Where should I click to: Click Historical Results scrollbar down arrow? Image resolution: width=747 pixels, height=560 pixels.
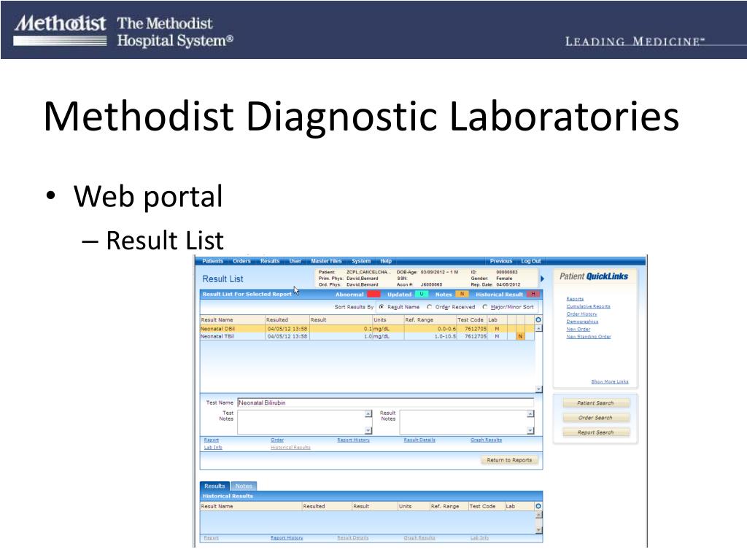pos(539,530)
